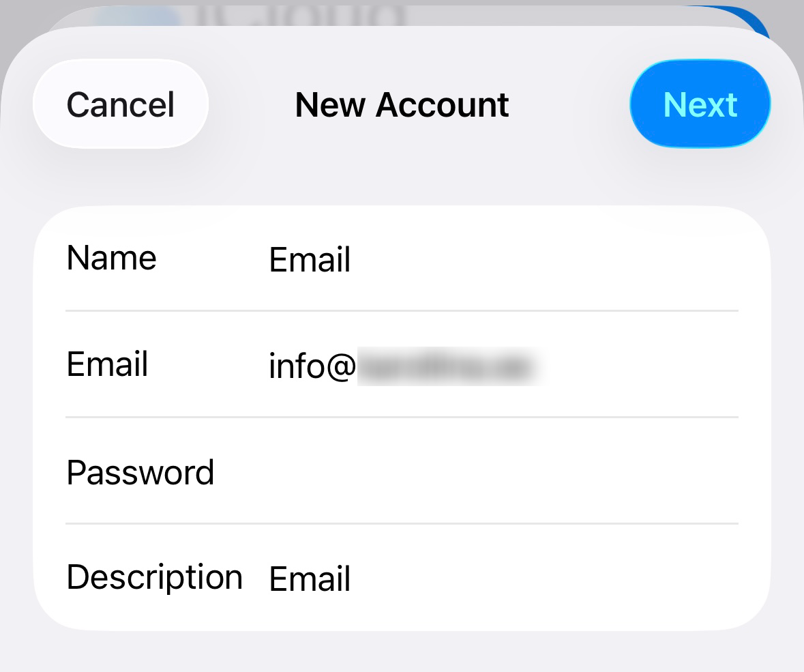
Task: Click the Password row label
Action: [140, 473]
